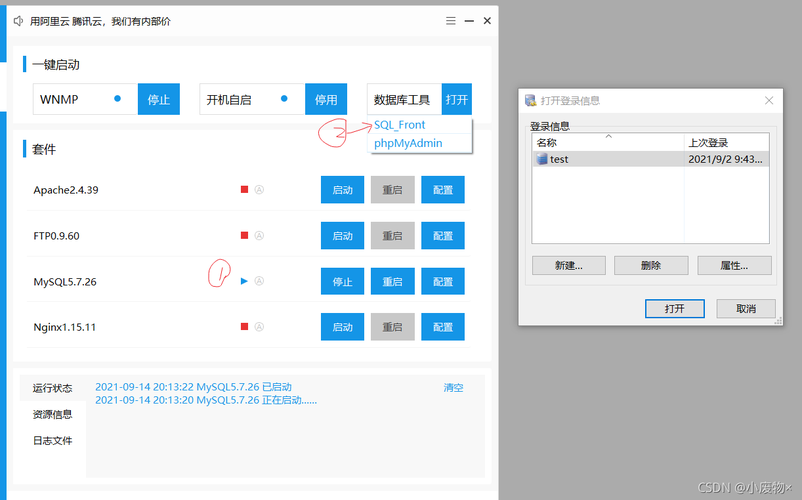This screenshot has height=500, width=802.
Task: Choose phpMyAdmin from database tools menu
Action: tap(408, 143)
